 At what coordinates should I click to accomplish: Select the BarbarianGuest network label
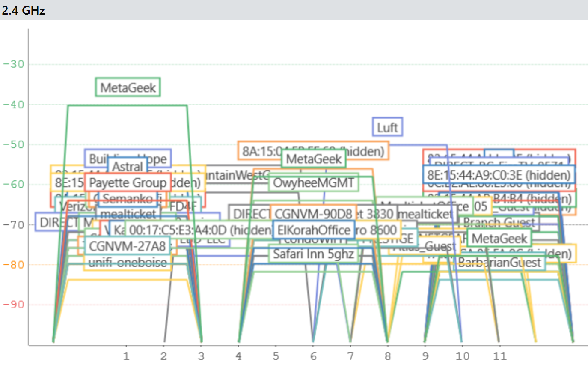[x=499, y=262]
